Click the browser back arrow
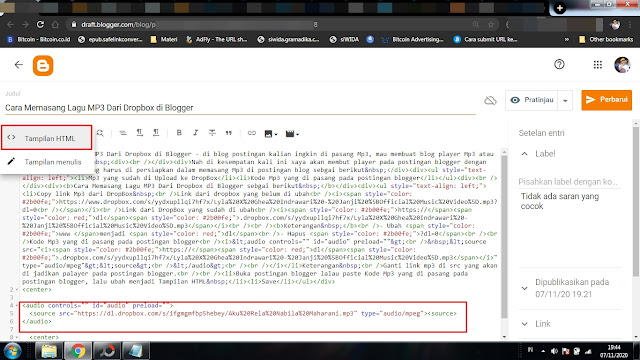The width and height of the screenshot is (640, 360). (10, 24)
